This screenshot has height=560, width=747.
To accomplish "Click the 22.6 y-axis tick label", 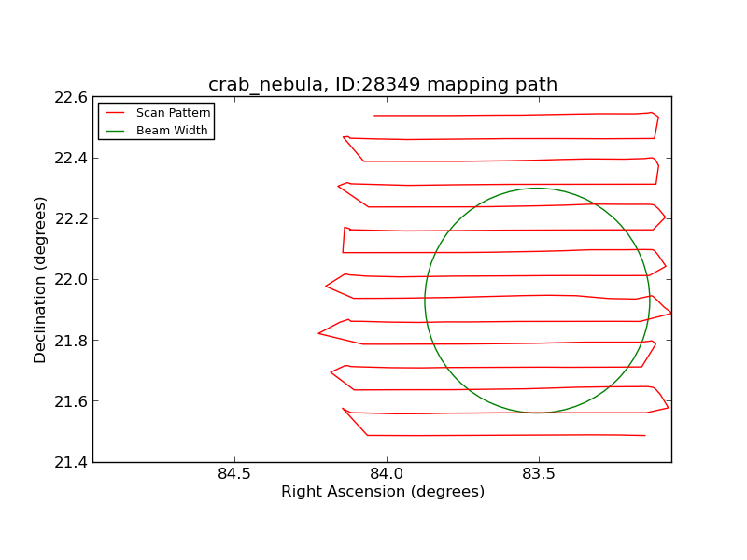I will click(x=71, y=97).
